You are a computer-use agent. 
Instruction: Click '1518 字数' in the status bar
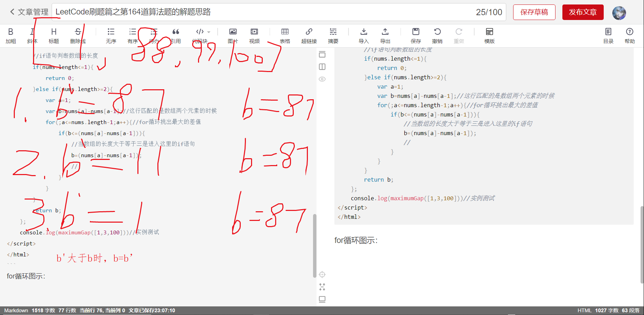[43, 311]
